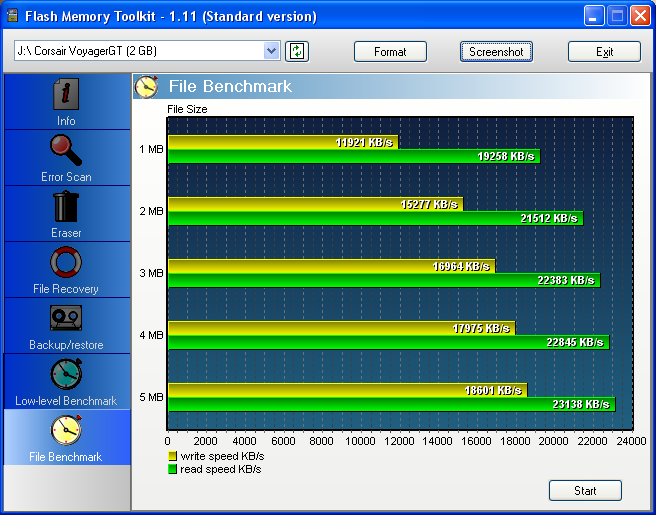Click the Screenshot button
Viewport: 656px width, 515px height.
496,52
